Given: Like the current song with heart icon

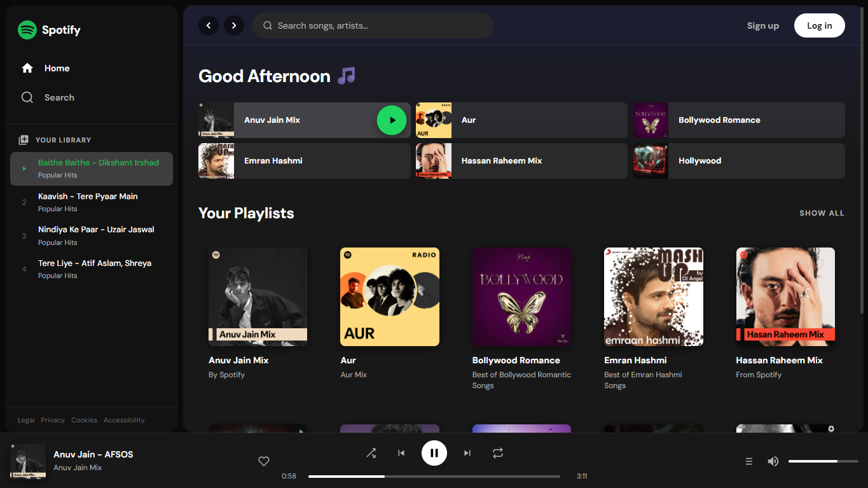Looking at the screenshot, I should (x=264, y=461).
